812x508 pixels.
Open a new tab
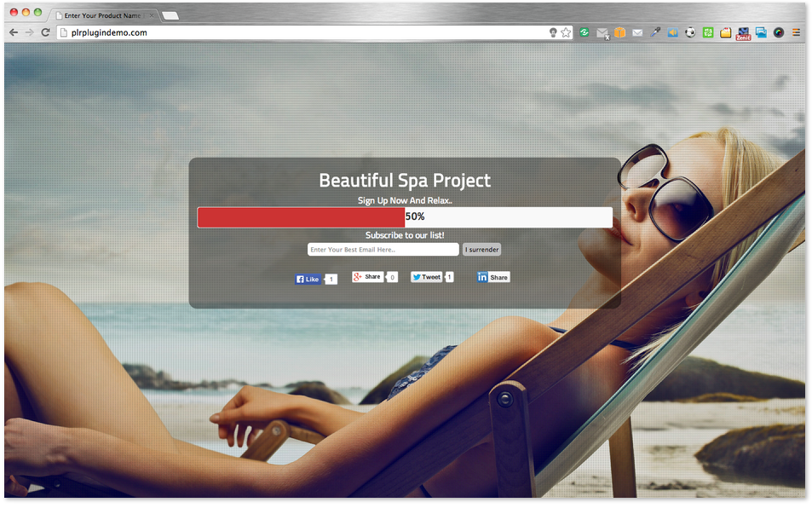(x=170, y=15)
